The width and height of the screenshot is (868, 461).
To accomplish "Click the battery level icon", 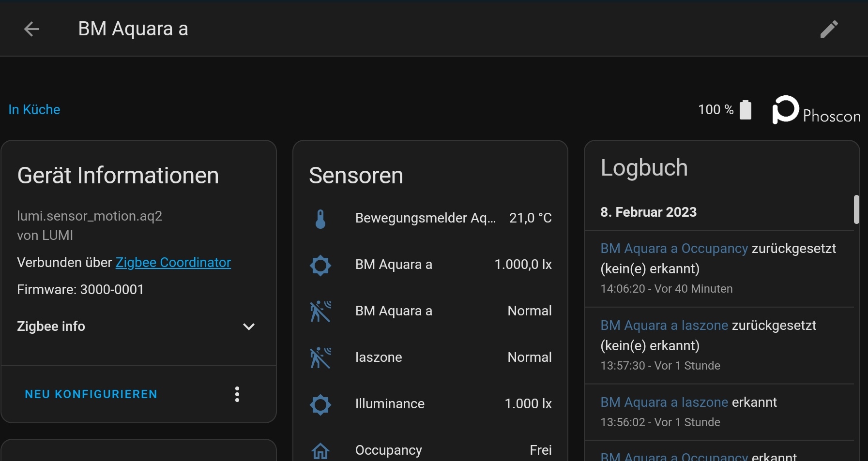I will point(746,110).
